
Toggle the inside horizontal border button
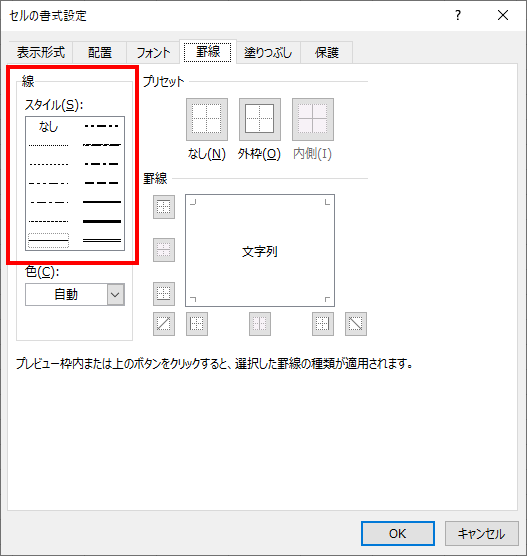(x=164, y=250)
